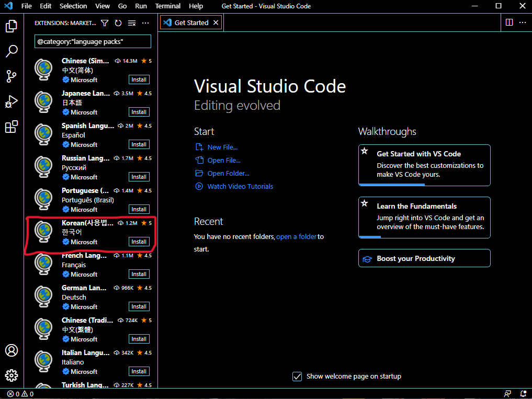The image size is (532, 399).
Task: Click the 'open a folder' link
Action: point(296,236)
